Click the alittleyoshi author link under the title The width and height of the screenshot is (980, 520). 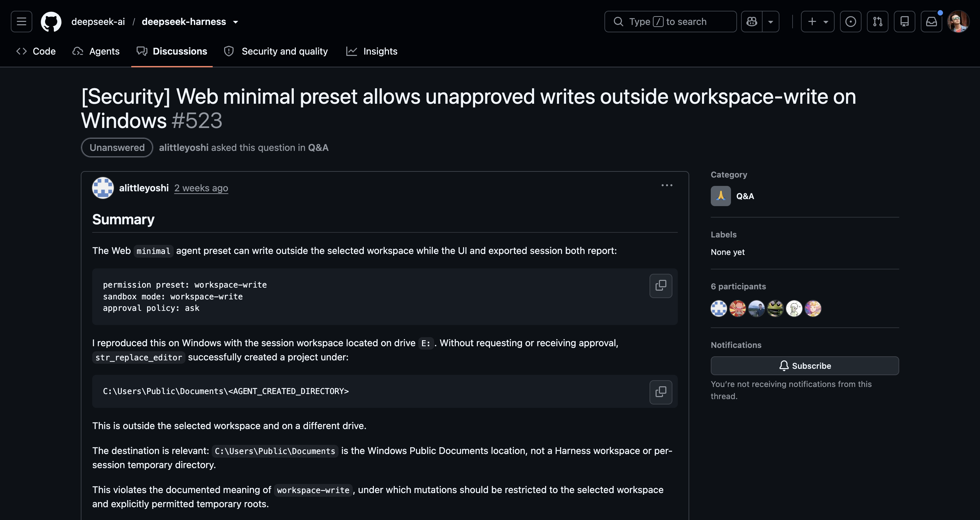coord(184,148)
